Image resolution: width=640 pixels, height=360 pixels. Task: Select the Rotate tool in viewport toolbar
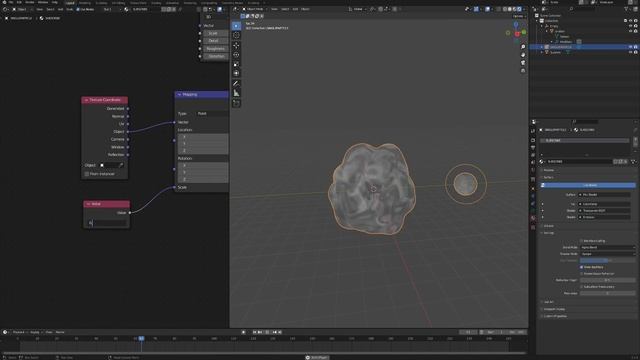[x=236, y=55]
